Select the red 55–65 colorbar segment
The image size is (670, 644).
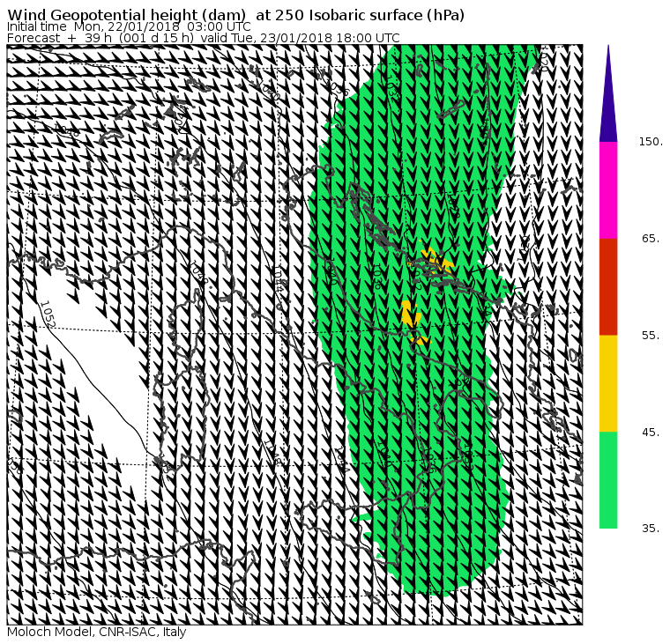tap(608, 286)
